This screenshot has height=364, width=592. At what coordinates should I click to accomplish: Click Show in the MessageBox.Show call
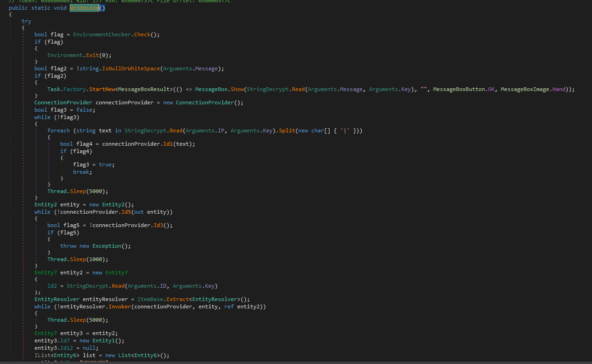click(237, 89)
